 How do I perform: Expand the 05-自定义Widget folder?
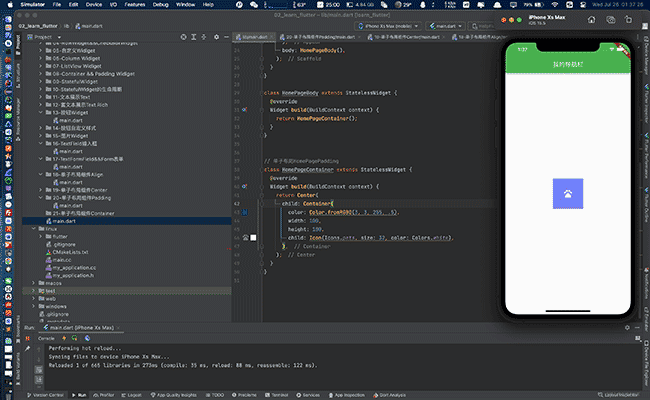(41, 51)
